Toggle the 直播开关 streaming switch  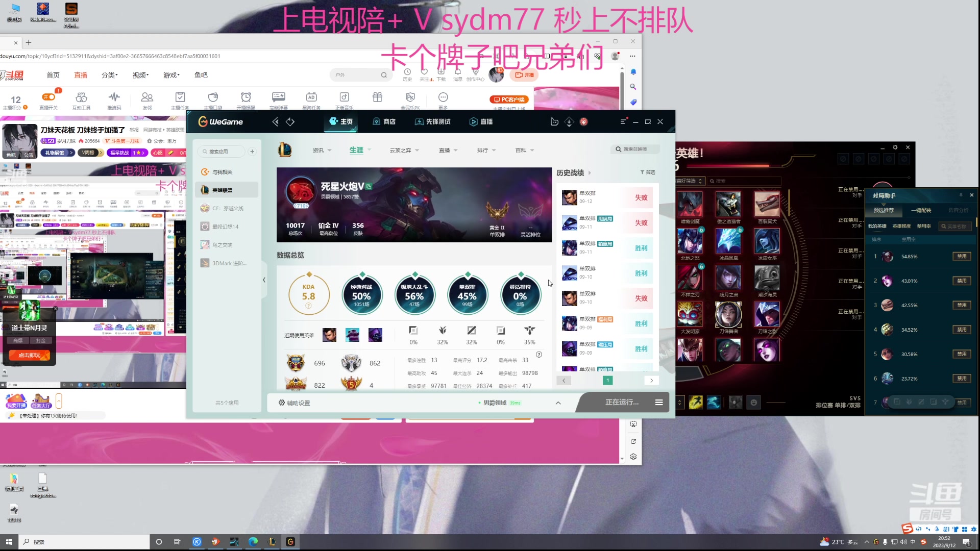(48, 97)
